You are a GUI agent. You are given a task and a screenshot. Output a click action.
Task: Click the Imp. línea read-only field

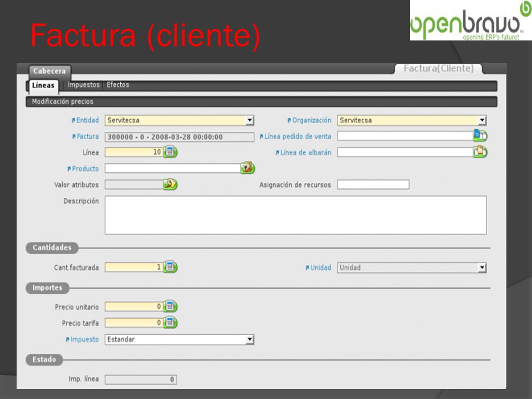click(x=141, y=379)
